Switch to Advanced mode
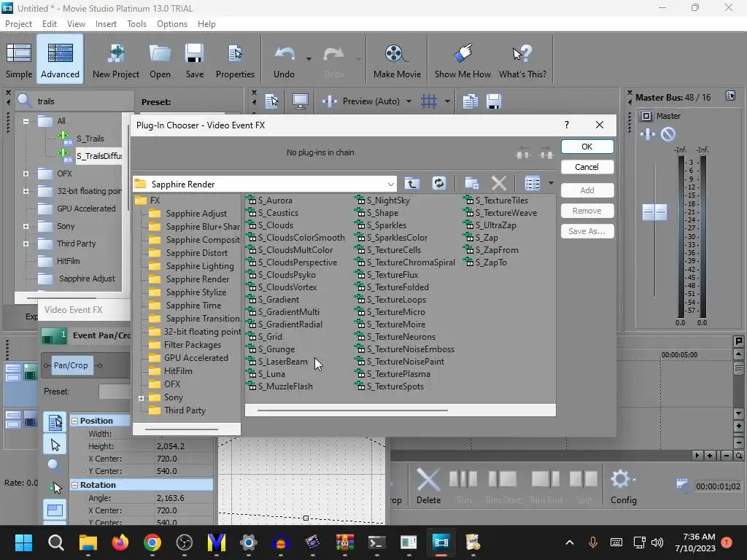Screen dimensions: 747x560 pos(60,60)
